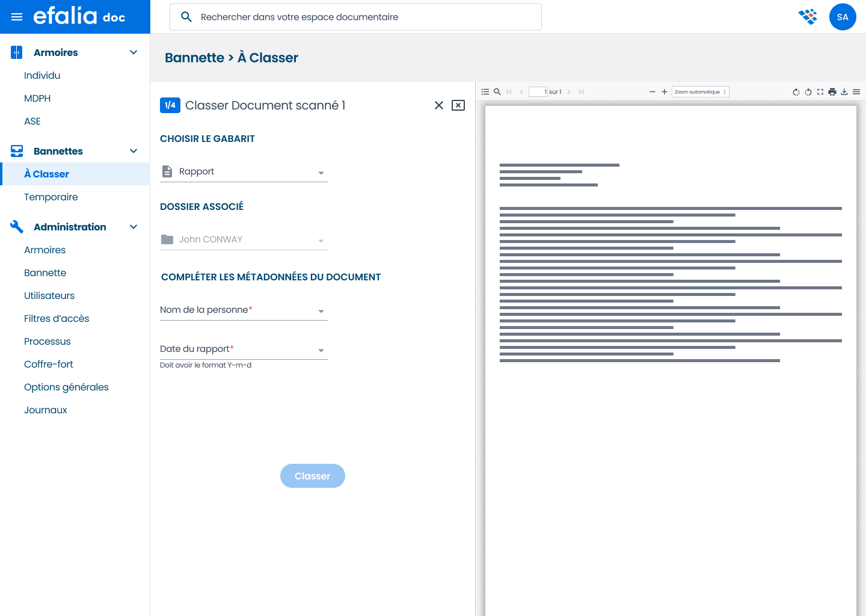
Task: Rotate the document counterclockwise
Action: point(808,92)
